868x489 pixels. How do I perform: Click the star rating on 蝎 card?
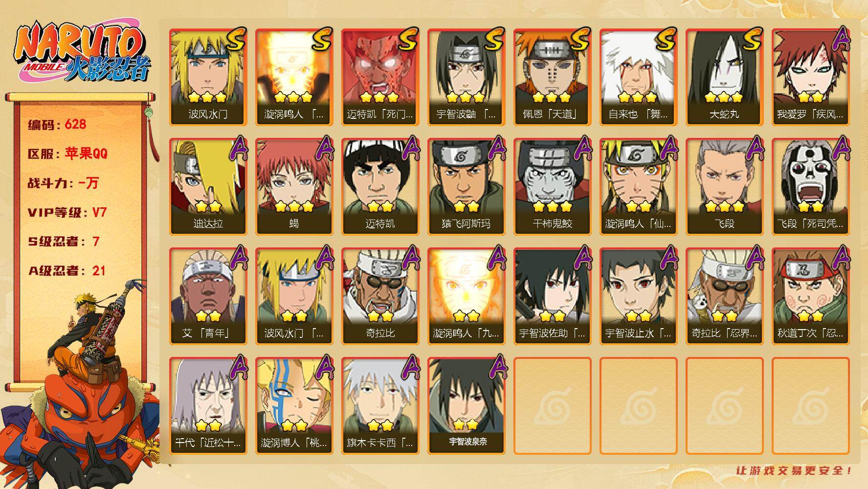pos(294,206)
